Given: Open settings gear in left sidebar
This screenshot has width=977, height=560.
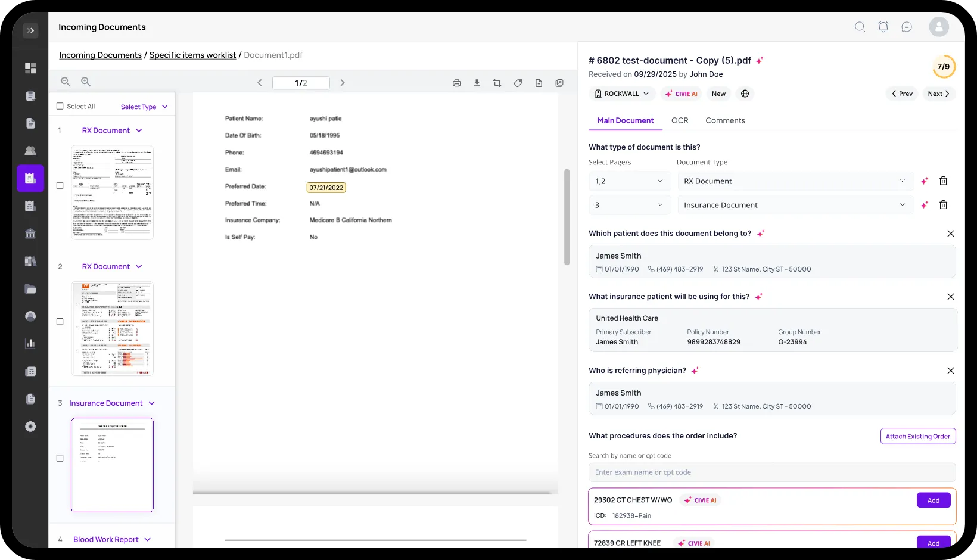Looking at the screenshot, I should (x=30, y=427).
